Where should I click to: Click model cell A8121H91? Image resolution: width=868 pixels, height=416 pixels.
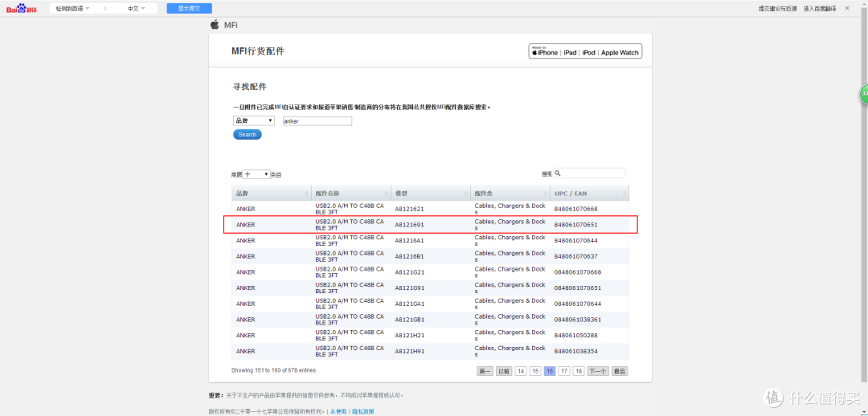tap(409, 351)
